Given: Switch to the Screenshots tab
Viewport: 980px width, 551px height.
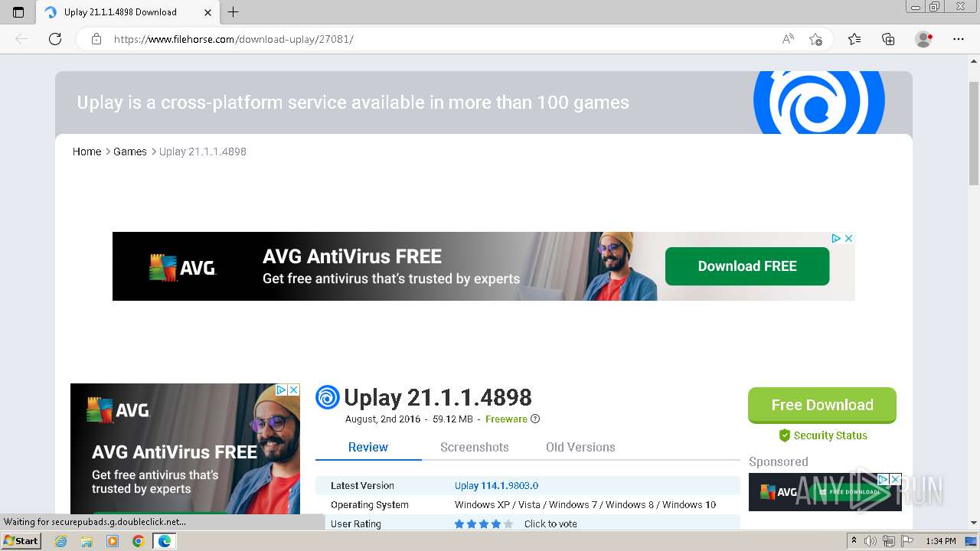Looking at the screenshot, I should point(475,447).
